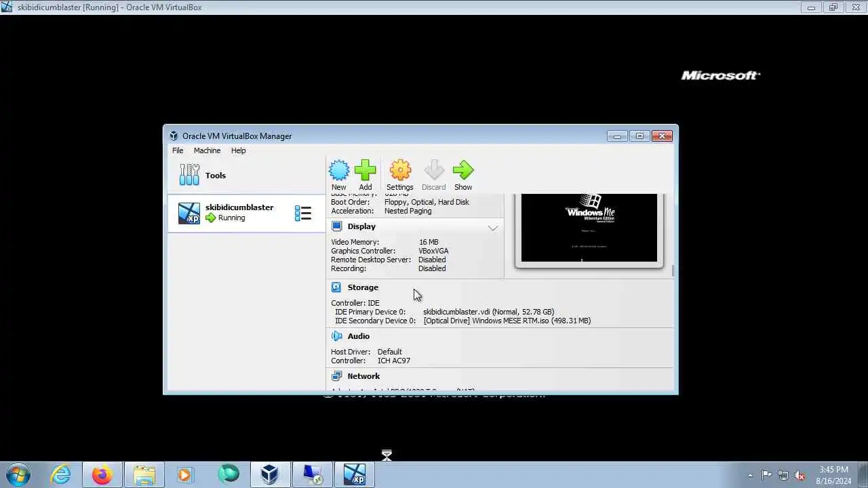Click the 16 MB video memory value
The image size is (868, 488).
(429, 242)
